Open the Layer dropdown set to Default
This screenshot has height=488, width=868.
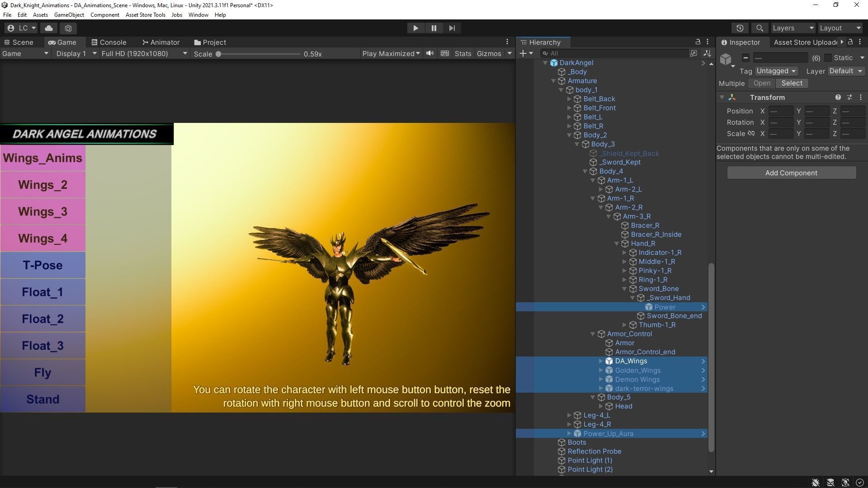(x=846, y=71)
